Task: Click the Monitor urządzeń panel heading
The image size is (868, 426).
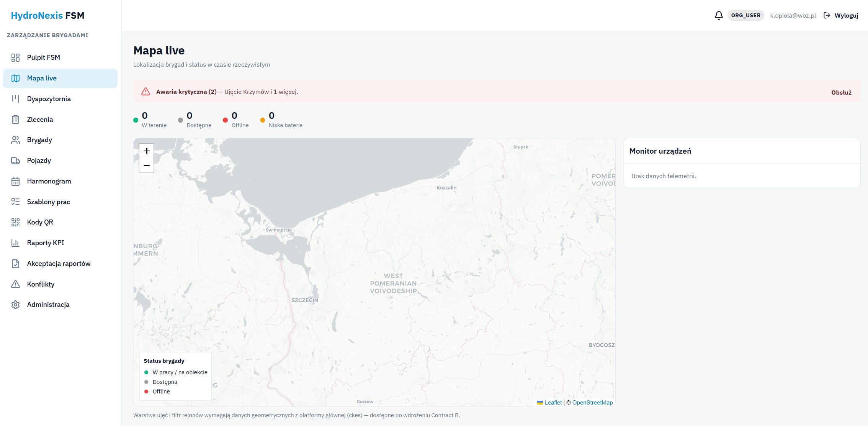Action: [x=660, y=151]
